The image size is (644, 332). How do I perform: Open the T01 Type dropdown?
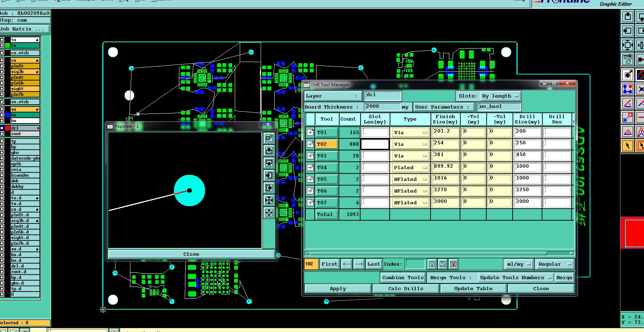coord(410,133)
